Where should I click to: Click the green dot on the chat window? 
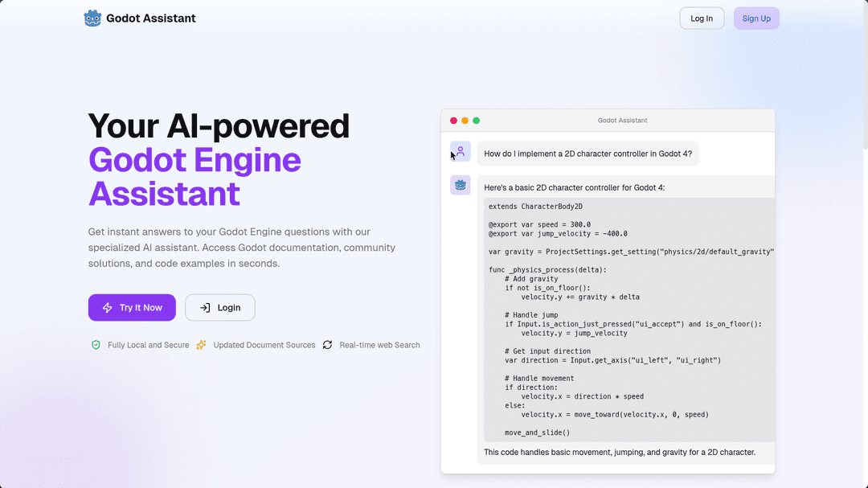pos(476,121)
